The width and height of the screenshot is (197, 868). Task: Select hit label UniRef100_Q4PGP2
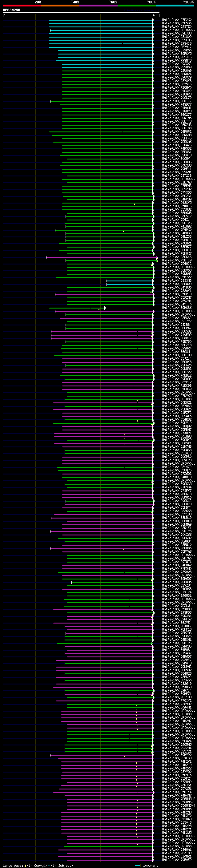coord(177,132)
